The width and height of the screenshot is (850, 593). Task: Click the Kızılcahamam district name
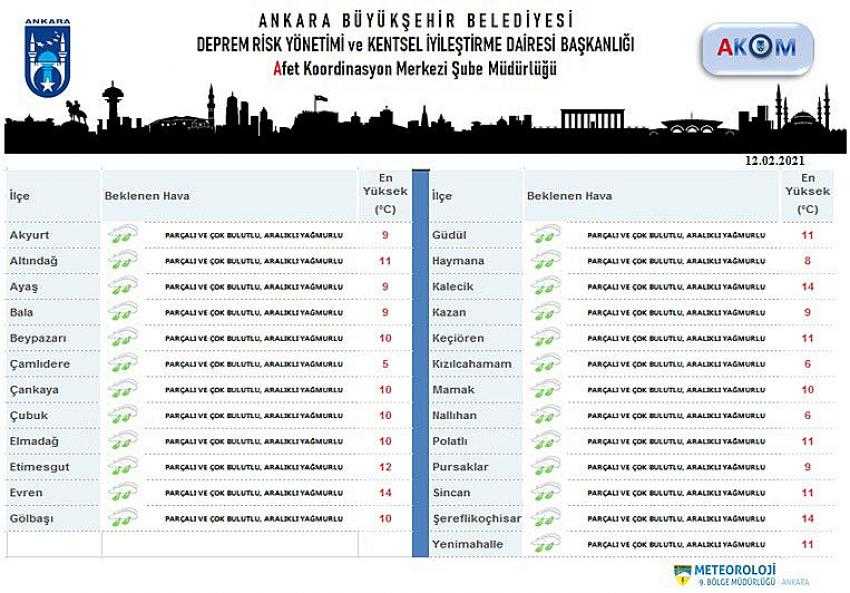click(x=471, y=364)
